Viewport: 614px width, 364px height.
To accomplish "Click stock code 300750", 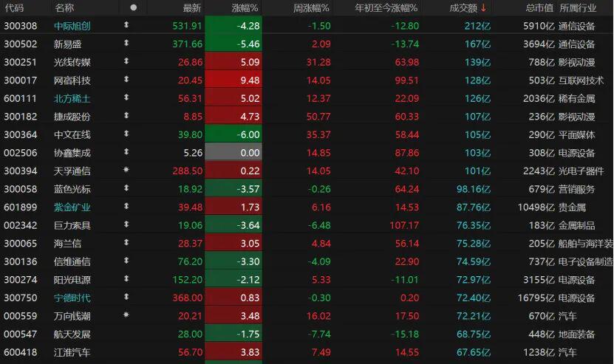I will pyautogui.click(x=20, y=298).
